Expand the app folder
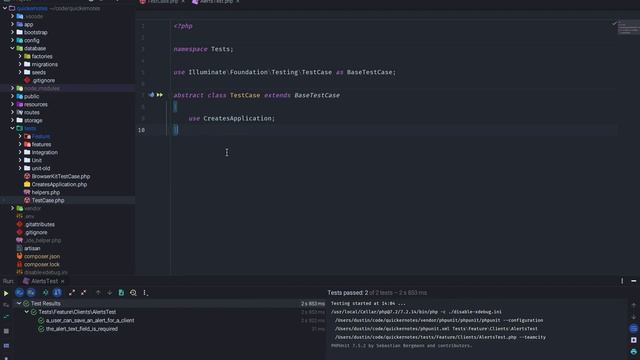This screenshot has width=640, height=360. point(12,24)
